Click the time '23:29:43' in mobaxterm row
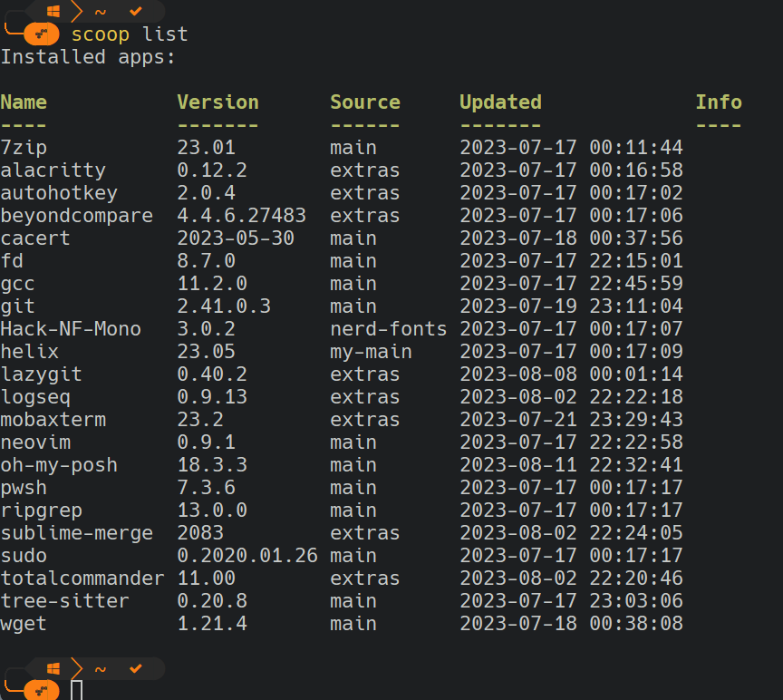Viewport: 783px width, 700px height. pos(636,419)
